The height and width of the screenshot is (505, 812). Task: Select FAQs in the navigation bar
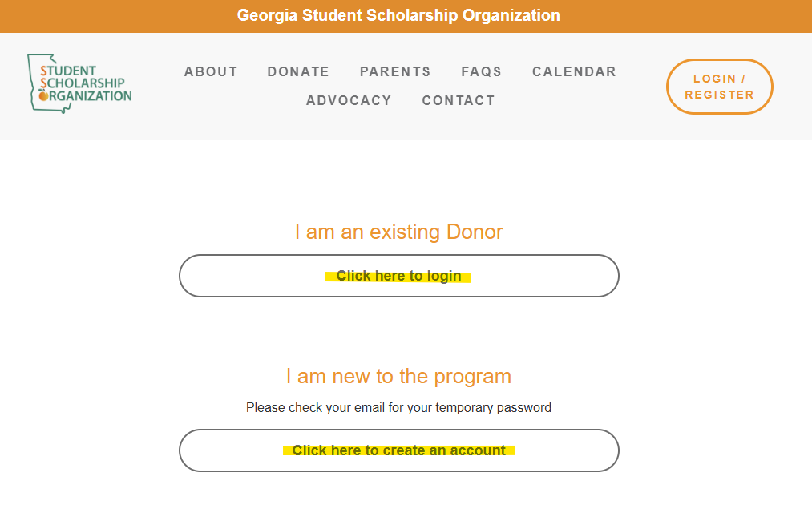point(482,71)
